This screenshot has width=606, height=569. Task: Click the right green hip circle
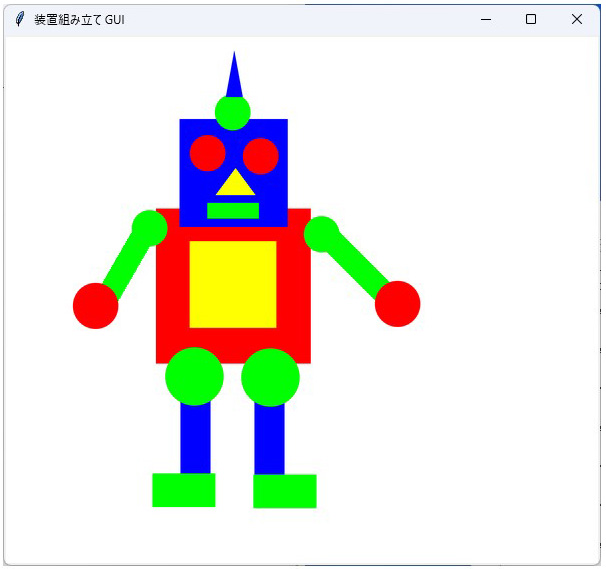[270, 377]
